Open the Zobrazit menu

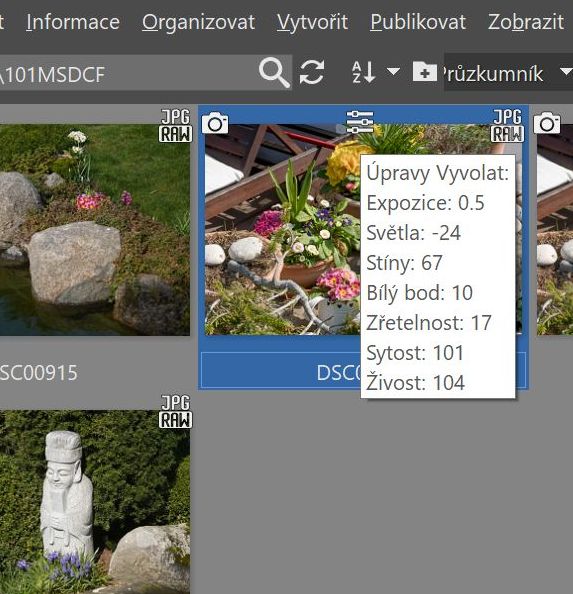[526, 22]
